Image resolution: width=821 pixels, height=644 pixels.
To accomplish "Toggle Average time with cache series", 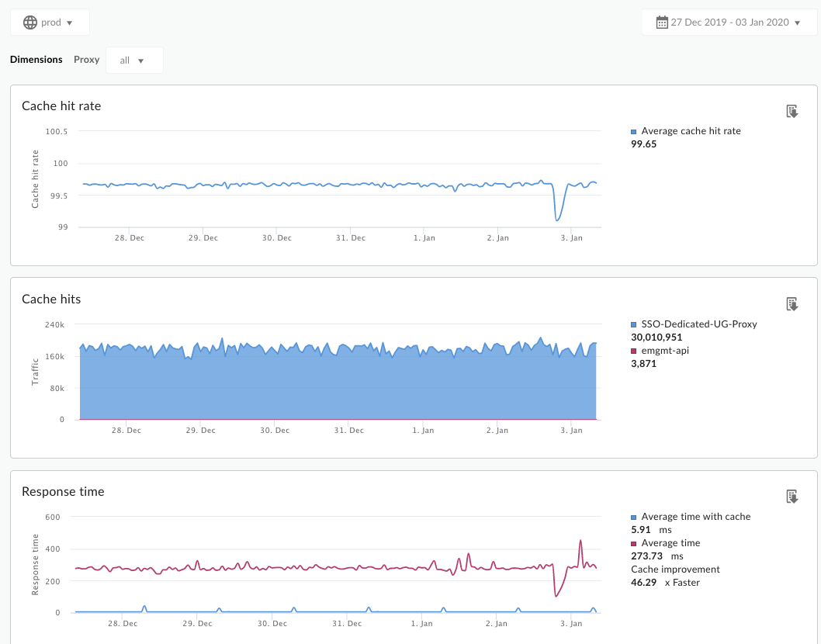I will 695,516.
